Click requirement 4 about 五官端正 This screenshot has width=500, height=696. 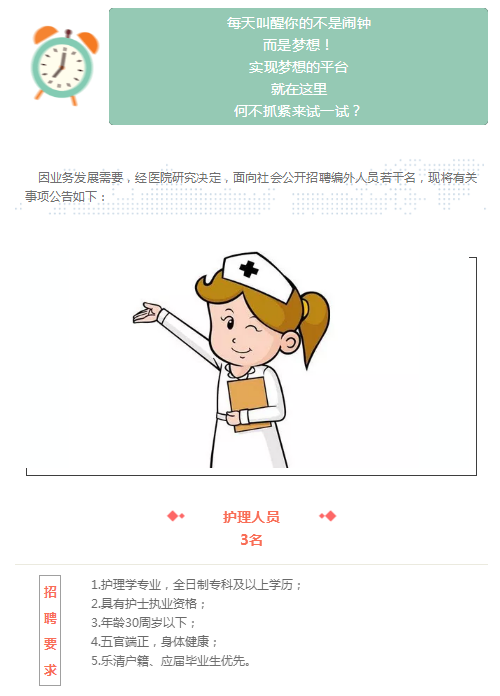coord(154,642)
